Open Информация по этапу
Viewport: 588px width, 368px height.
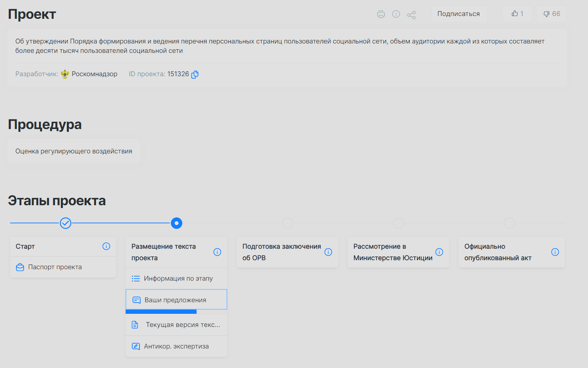(176, 279)
